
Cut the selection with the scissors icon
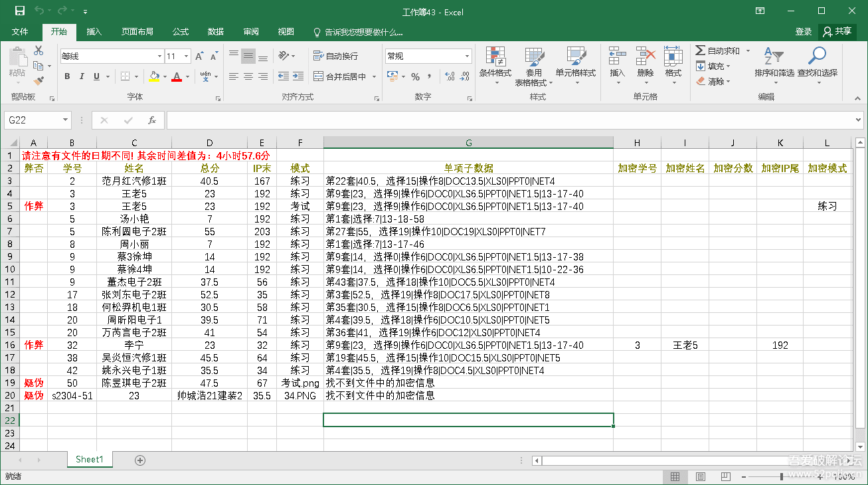click(x=39, y=50)
